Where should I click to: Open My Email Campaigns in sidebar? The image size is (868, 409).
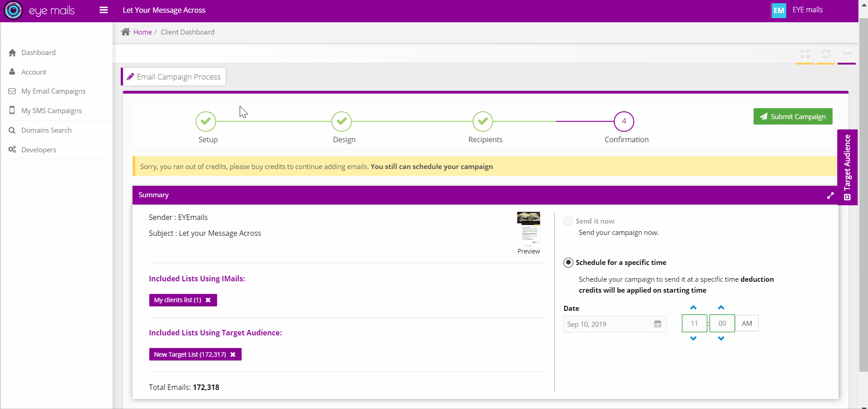tap(53, 91)
